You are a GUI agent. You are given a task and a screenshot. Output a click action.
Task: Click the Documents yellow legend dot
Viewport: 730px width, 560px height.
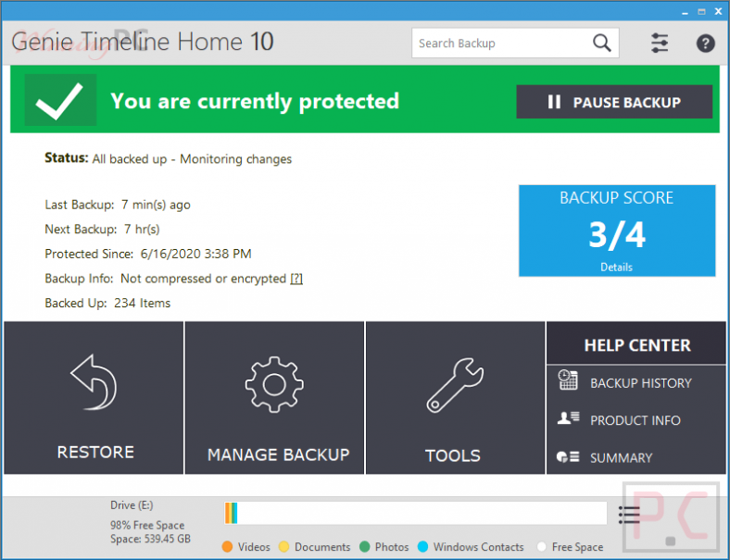(283, 546)
